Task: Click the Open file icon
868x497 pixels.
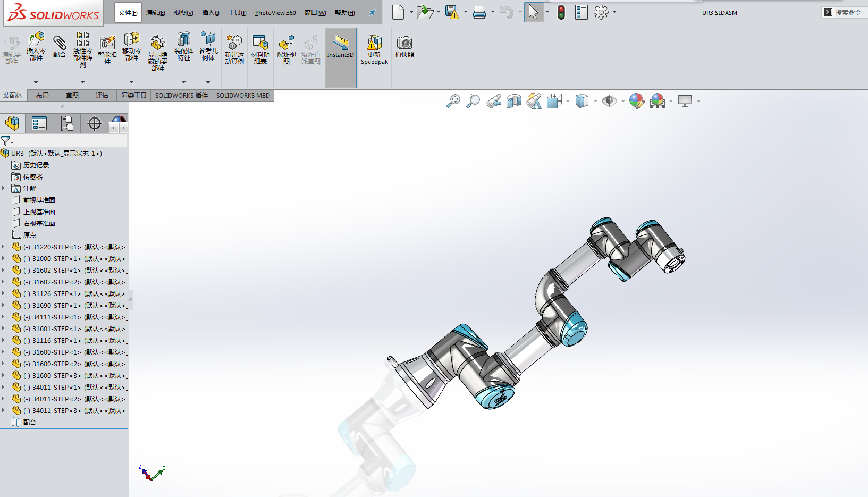Action: (424, 12)
